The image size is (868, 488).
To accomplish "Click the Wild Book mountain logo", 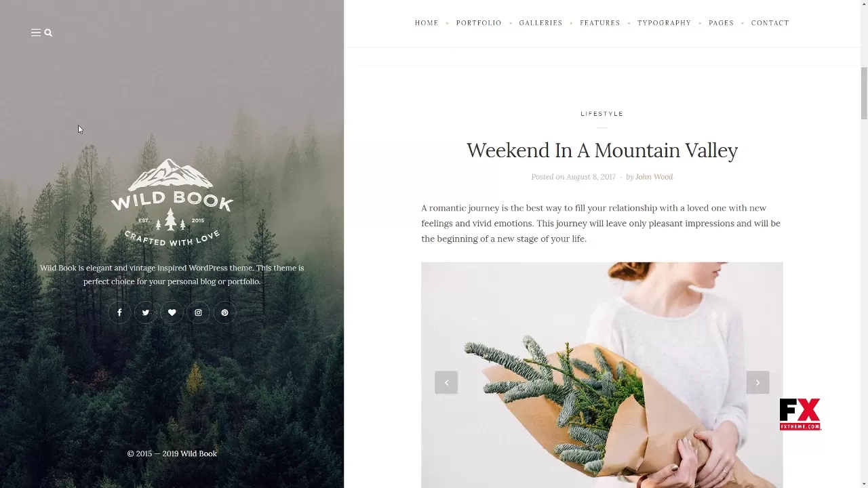I will 172,203.
